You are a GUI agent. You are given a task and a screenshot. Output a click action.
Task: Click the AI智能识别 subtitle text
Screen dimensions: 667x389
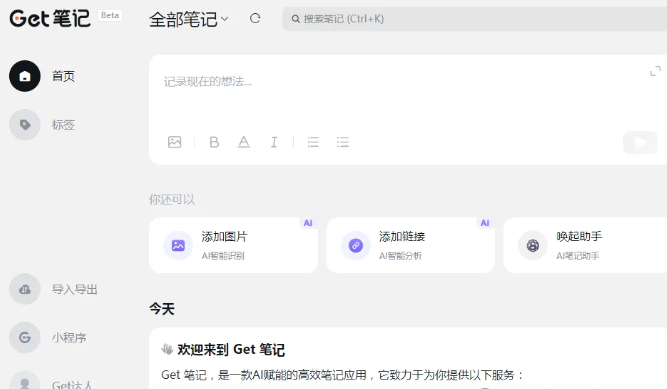pyautogui.click(x=223, y=256)
